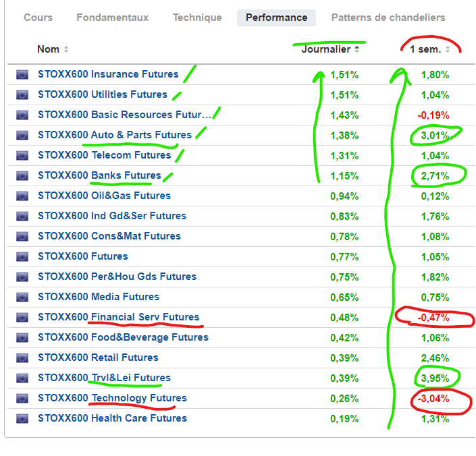Select the -0,47% weekly value for Financial Serv
The width and height of the screenshot is (476, 456).
point(433,318)
